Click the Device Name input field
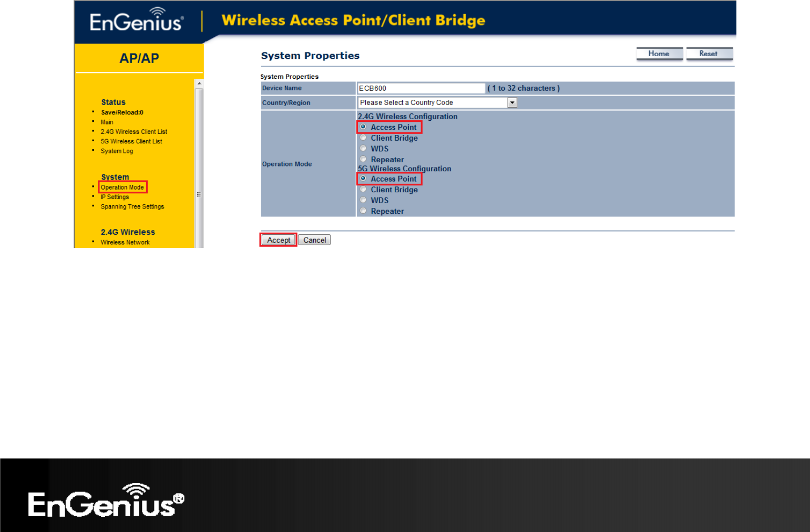This screenshot has width=810, height=532. [x=421, y=88]
